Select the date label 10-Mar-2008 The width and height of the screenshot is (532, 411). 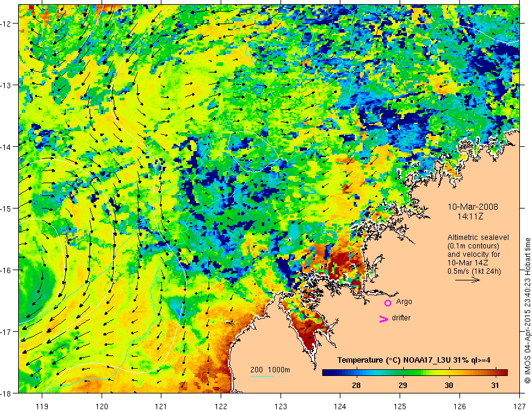[x=473, y=207]
